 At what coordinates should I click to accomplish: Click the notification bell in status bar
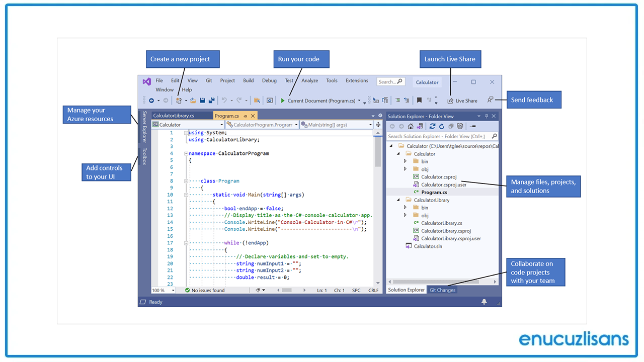[484, 302]
